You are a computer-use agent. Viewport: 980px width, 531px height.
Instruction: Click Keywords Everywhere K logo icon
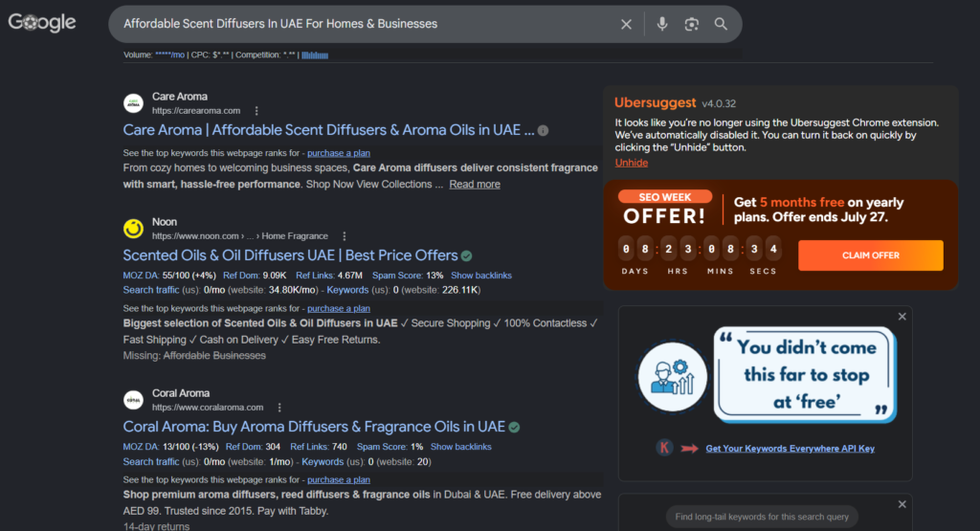pos(664,448)
